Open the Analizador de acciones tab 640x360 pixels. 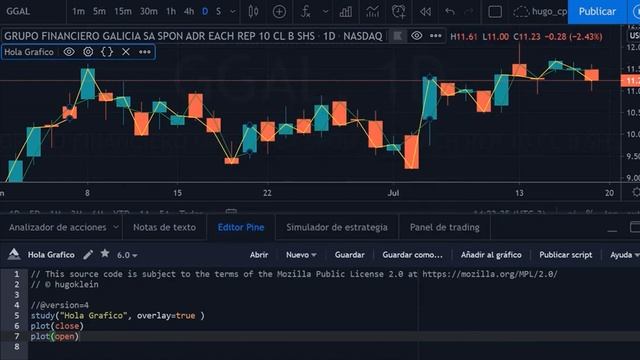point(58,227)
